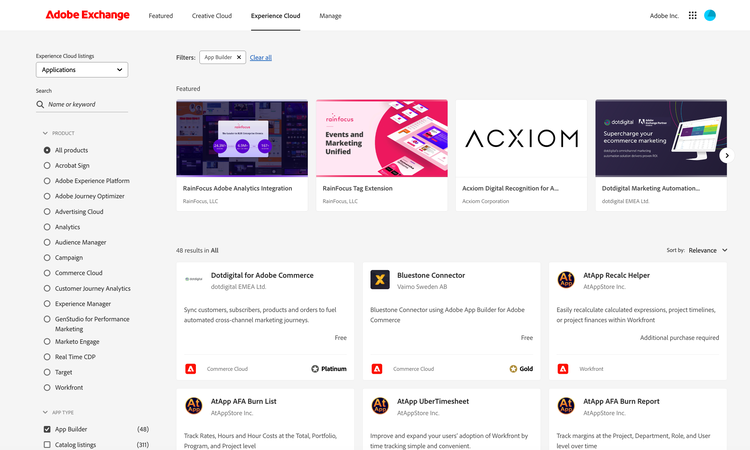Select the Adobe Experience Platform radio
750x450 pixels.
(47, 181)
